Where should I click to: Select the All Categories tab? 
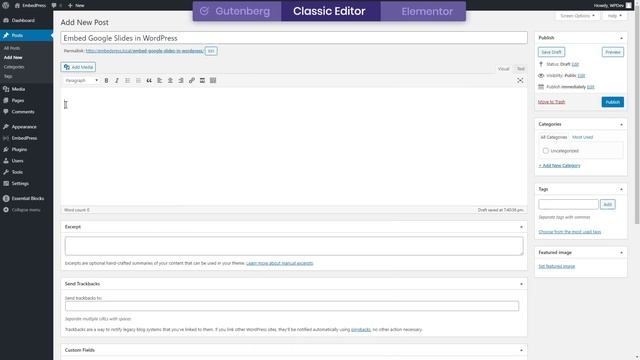553,137
